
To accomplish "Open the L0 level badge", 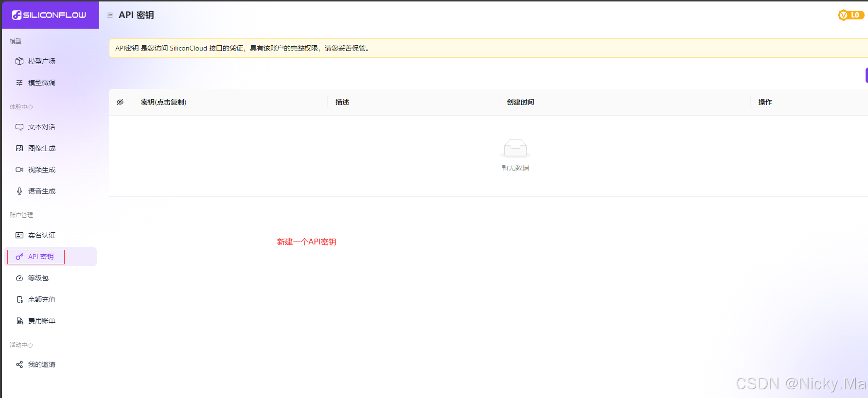I will tap(850, 15).
